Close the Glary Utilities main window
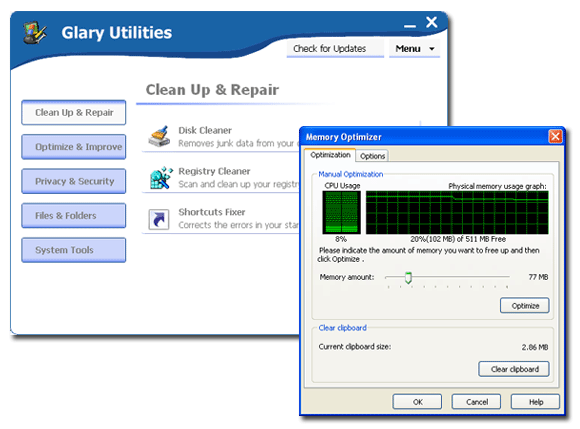The image size is (580, 429). (x=432, y=22)
